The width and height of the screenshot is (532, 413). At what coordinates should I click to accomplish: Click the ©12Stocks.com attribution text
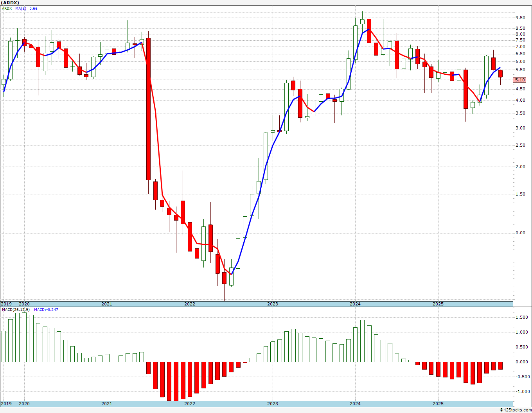[516, 410]
